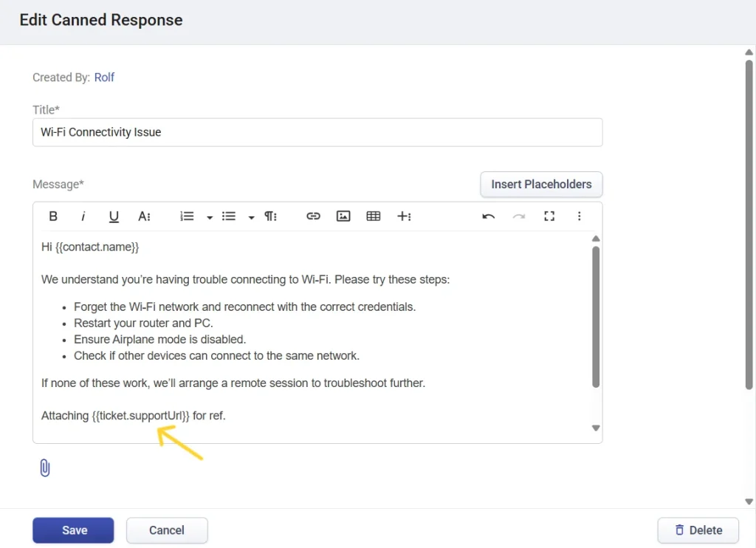Click the page scrollbar up arrow
This screenshot has width=756, height=548.
[x=749, y=52]
